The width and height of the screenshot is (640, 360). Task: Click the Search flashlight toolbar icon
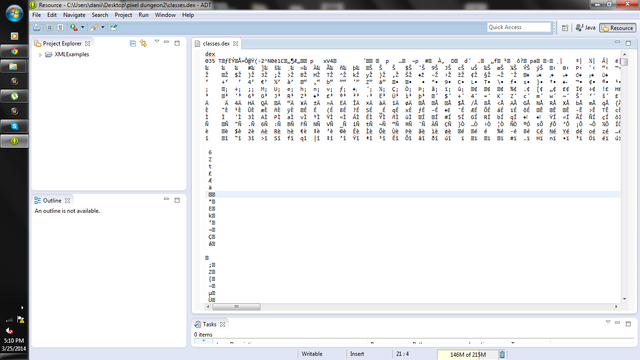(94, 27)
